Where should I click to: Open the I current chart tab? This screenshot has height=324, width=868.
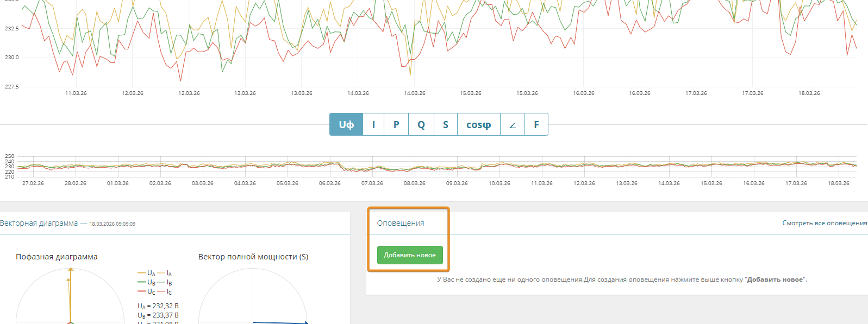(x=373, y=125)
